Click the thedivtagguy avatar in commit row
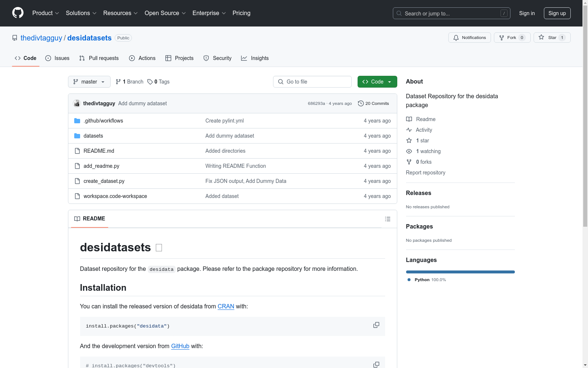The image size is (588, 368). (x=76, y=103)
